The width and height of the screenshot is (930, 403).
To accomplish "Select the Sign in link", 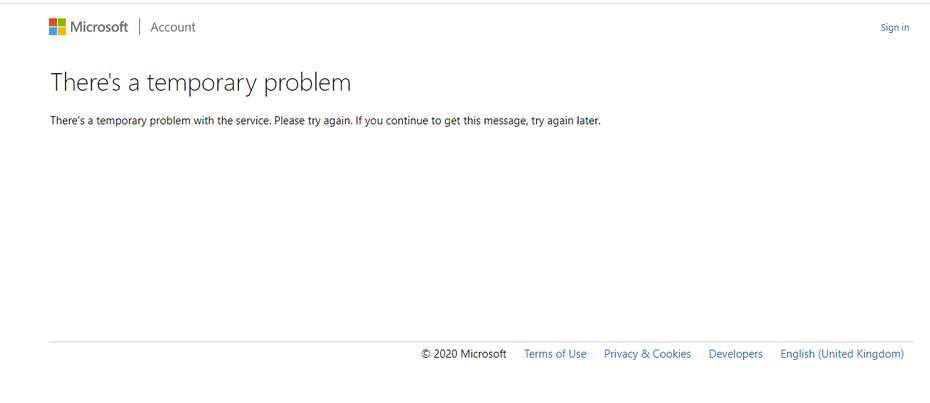I will (x=894, y=28).
